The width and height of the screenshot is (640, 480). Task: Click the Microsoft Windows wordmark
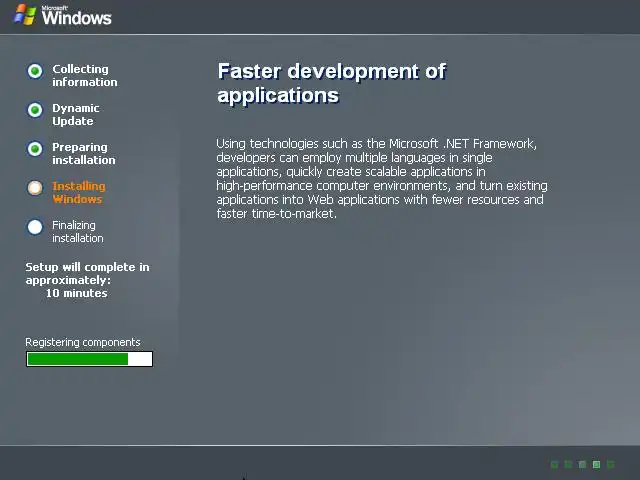76,16
